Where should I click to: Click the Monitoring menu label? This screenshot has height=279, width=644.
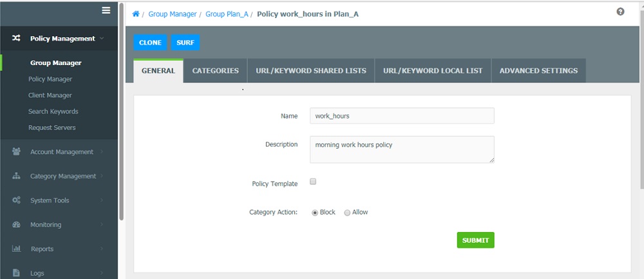pos(46,224)
